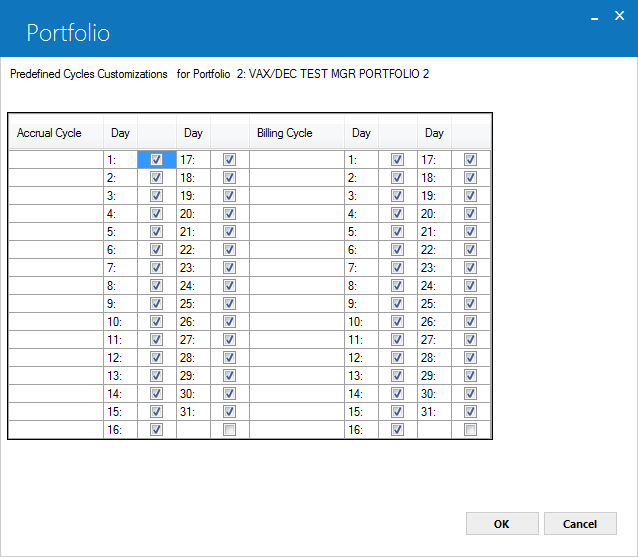Click Accrual Cycle day label 7:
Viewport: 638px width, 557px height.
(111, 268)
